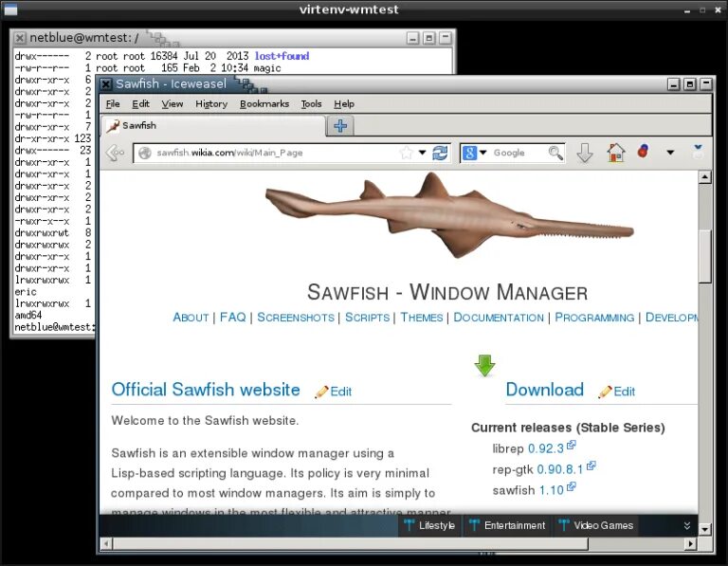
Task: Click the far-right toolbar icon
Action: 698,152
